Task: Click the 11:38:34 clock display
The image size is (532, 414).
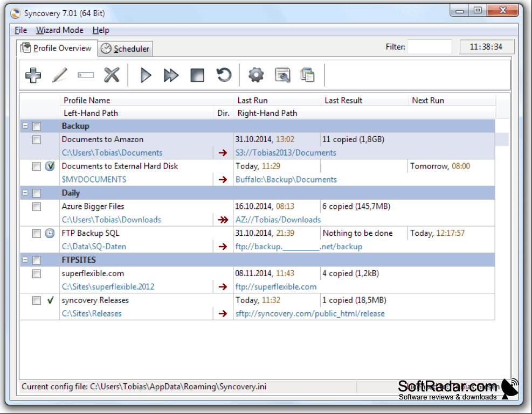Action: click(x=487, y=47)
